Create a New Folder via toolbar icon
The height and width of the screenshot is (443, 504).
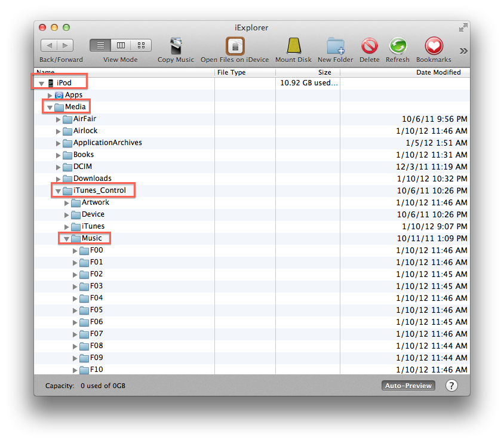335,46
